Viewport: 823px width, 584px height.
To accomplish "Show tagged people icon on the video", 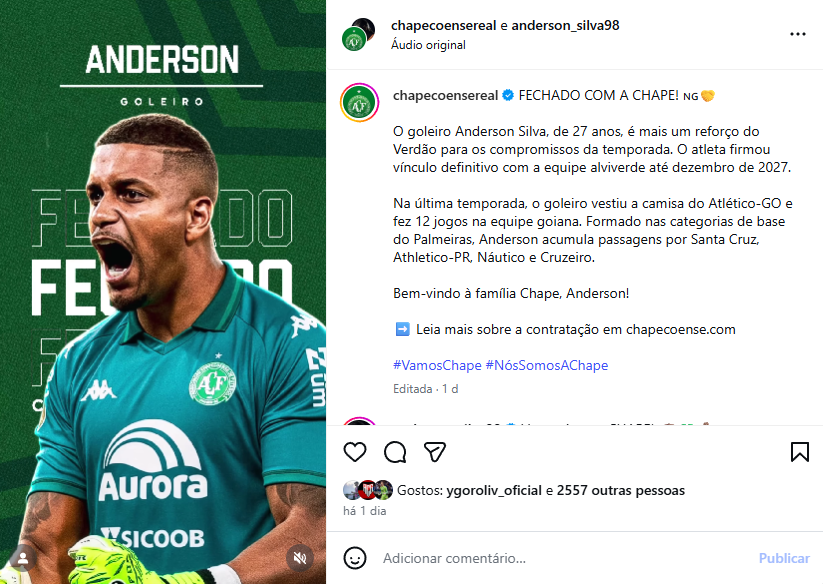I will click(x=23, y=557).
